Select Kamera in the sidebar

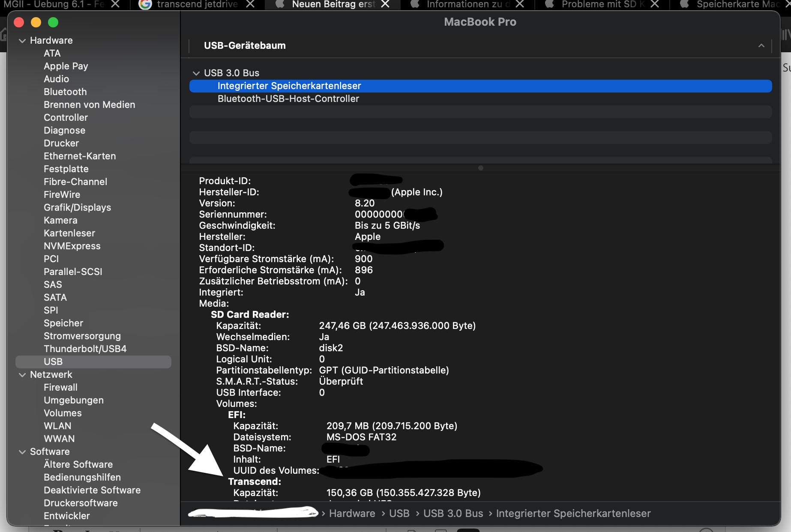[61, 221]
